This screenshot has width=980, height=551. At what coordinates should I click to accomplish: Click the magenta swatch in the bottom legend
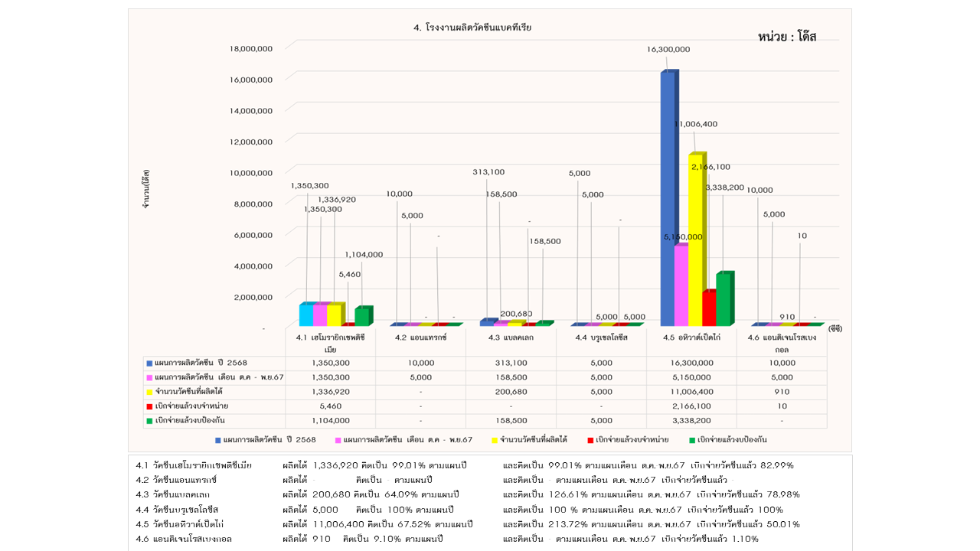click(x=338, y=440)
